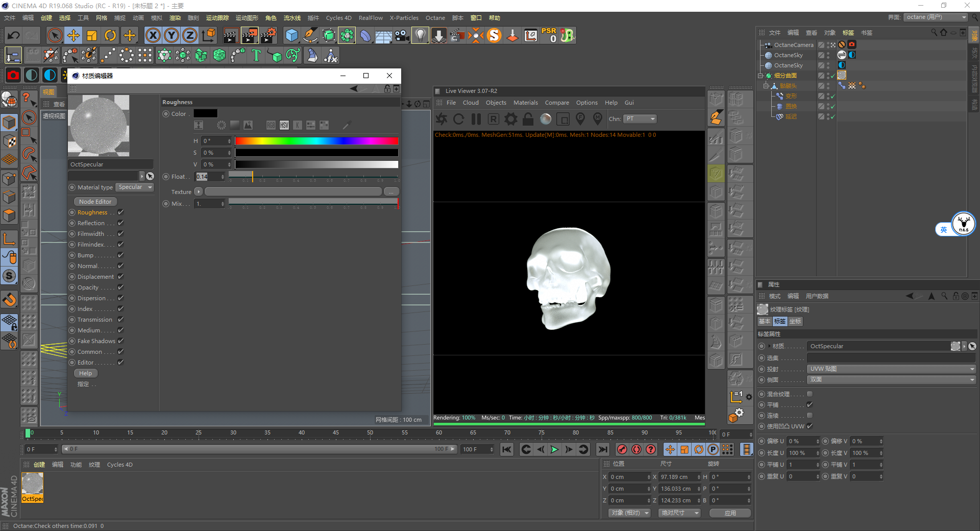Open the Octane menu in menu bar
Image resolution: width=980 pixels, height=531 pixels.
(x=435, y=18)
